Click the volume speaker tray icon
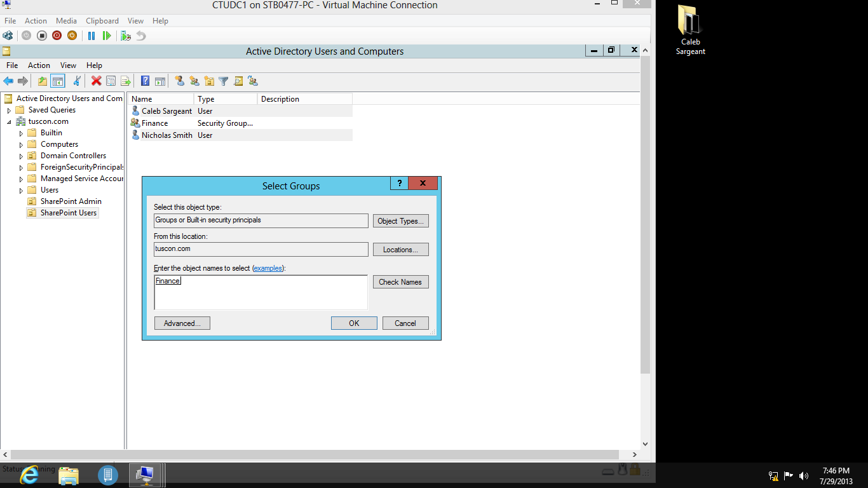The height and width of the screenshot is (488, 868). point(804,475)
